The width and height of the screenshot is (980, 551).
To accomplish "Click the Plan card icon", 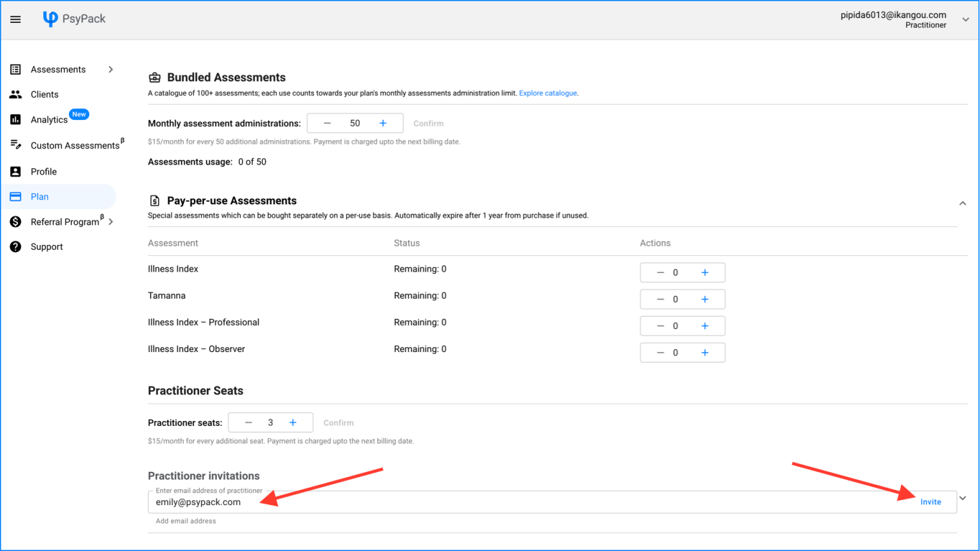I will coord(15,196).
